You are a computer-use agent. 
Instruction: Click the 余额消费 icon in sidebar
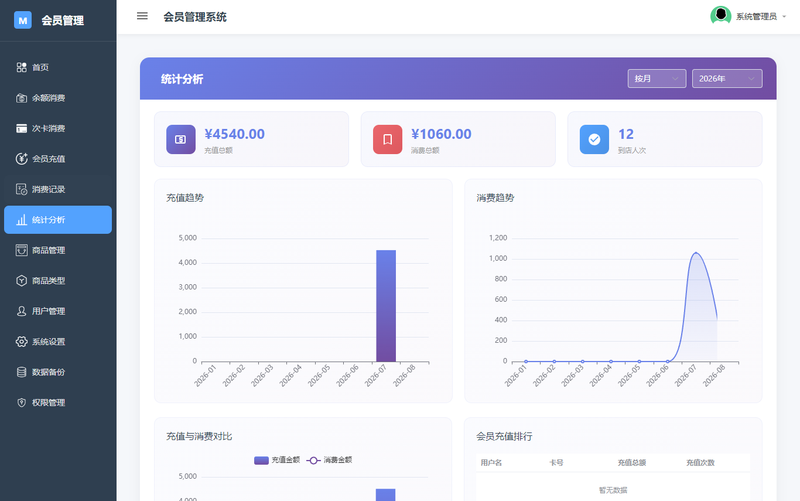tap(21, 98)
